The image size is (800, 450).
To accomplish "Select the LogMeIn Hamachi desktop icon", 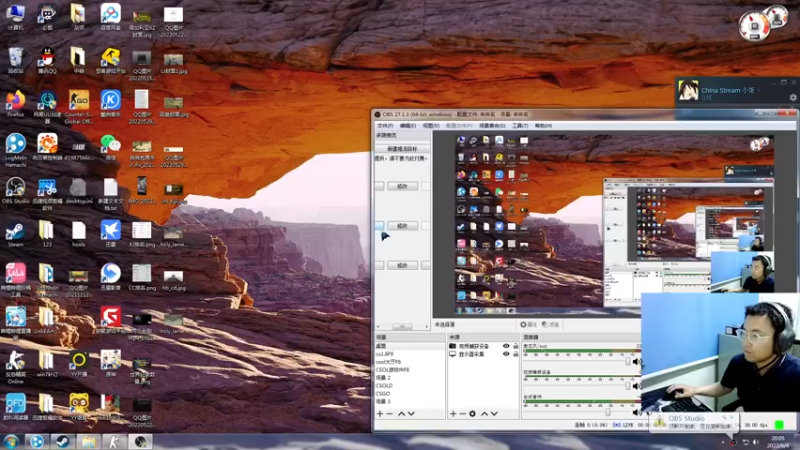I will tap(16, 150).
